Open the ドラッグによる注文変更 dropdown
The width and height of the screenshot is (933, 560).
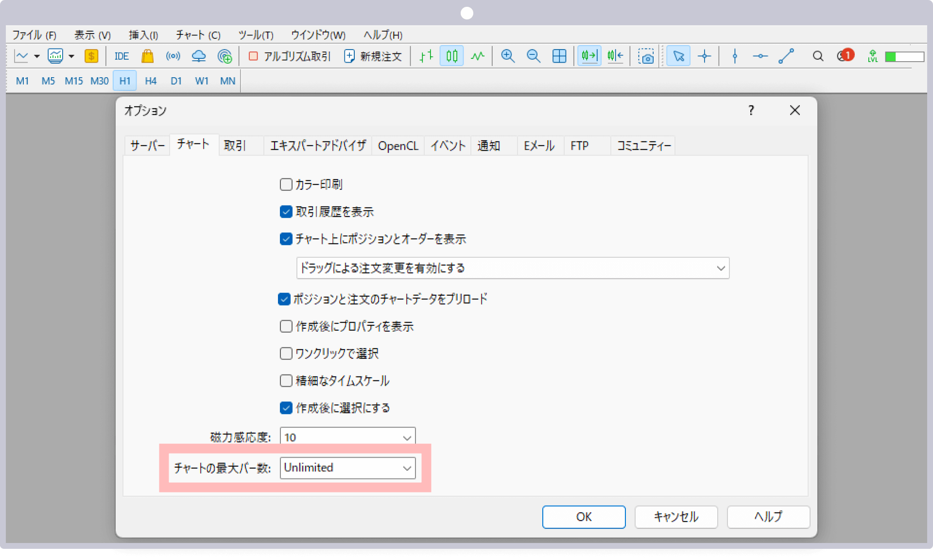513,268
